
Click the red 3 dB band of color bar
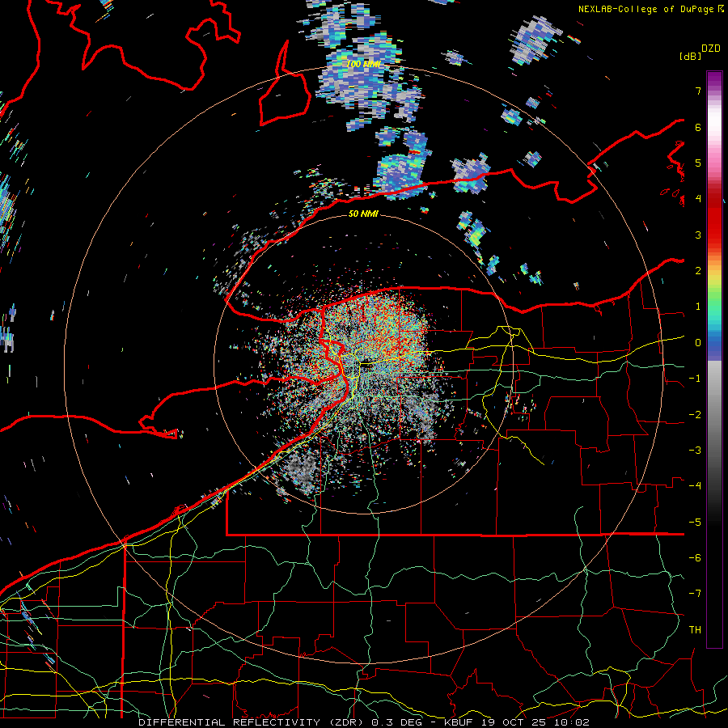tap(714, 235)
